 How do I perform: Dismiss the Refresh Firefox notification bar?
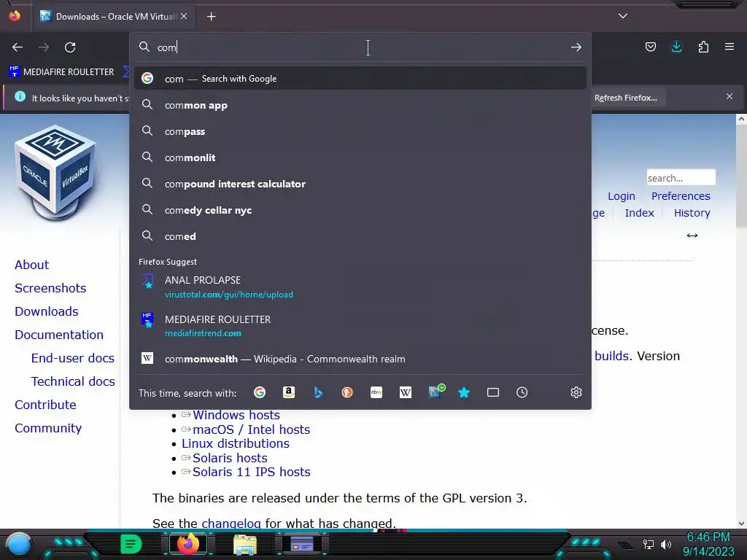[729, 97]
